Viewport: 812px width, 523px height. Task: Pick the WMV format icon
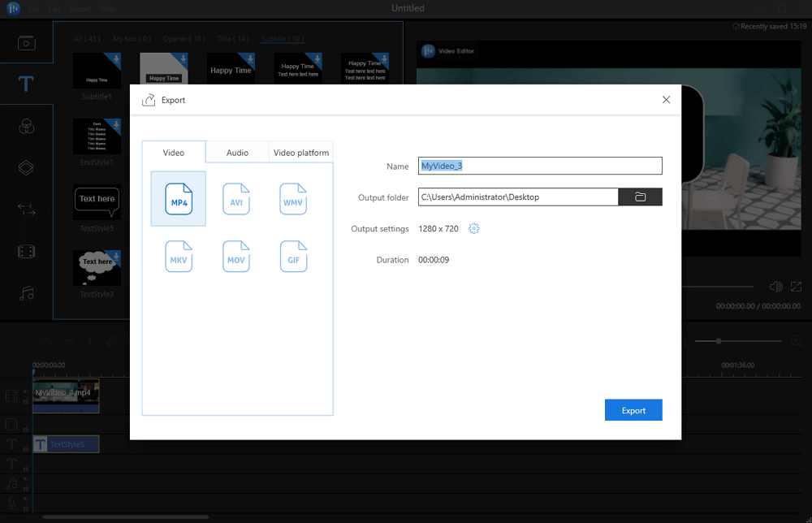click(293, 199)
